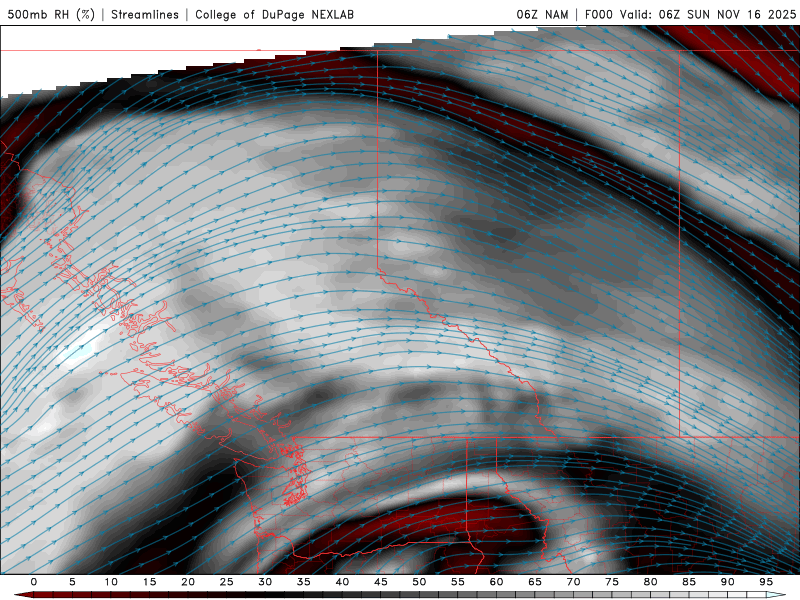Click 'F000 Valid: 06Z SUN NOV 16 2025' text

[690, 14]
